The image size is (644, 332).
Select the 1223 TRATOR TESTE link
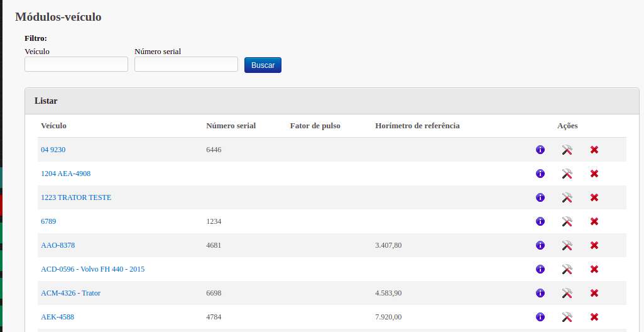coord(75,197)
